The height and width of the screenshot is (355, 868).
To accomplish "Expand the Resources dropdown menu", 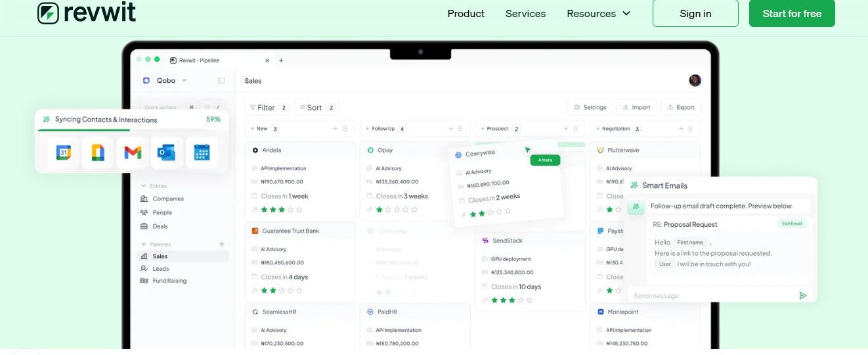I will [598, 13].
